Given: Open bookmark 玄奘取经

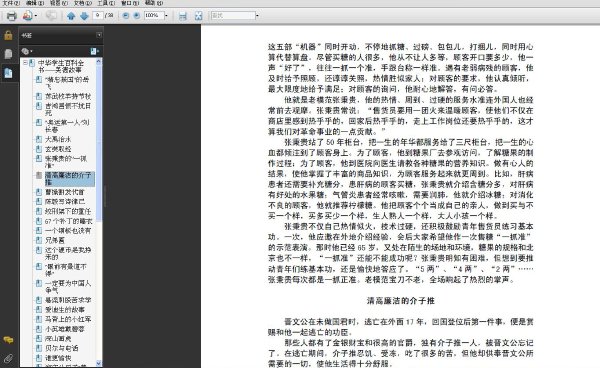Looking at the screenshot, I should point(58,149).
